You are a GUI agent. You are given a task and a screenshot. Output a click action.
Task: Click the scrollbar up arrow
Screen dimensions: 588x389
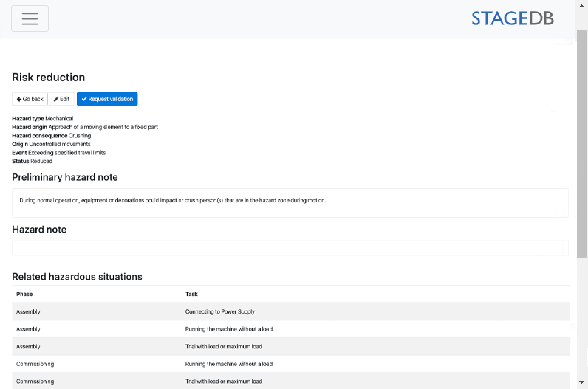(581, 6)
